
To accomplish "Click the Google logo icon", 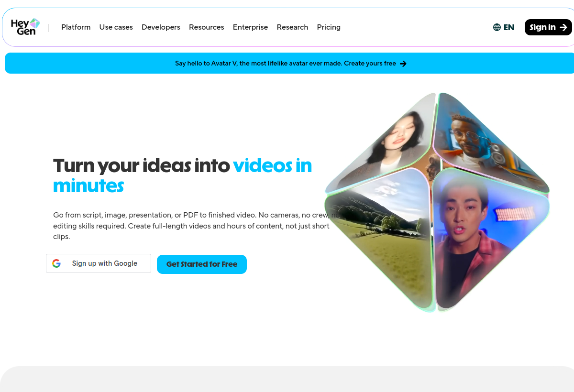I will point(56,263).
